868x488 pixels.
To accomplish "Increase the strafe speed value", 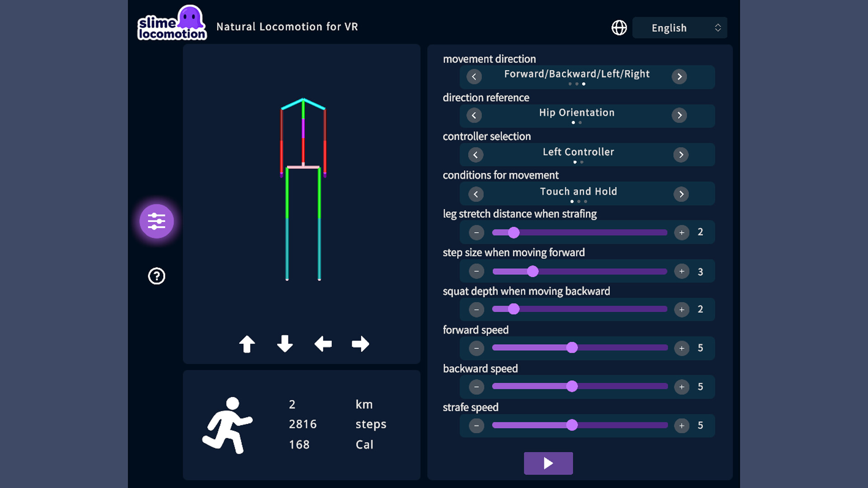I will point(682,426).
